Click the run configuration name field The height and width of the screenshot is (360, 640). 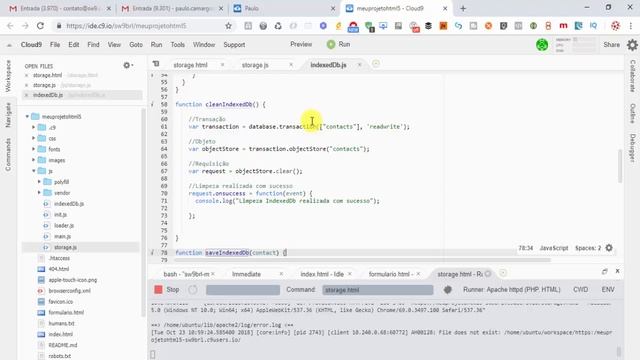pyautogui.click(x=243, y=290)
